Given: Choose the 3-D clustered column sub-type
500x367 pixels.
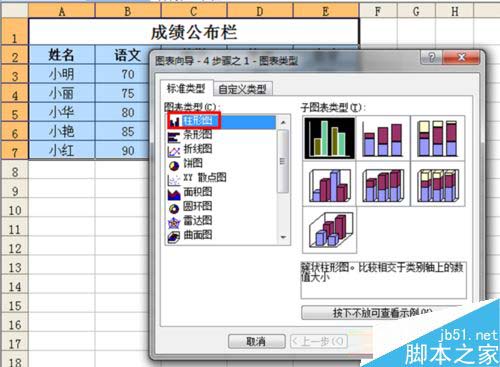Looking at the screenshot, I should point(329,184).
